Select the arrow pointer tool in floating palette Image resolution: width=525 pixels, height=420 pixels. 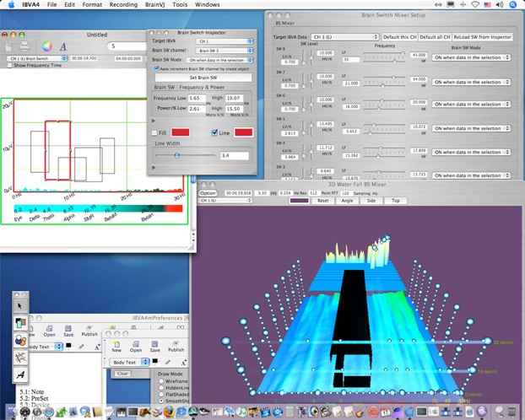coord(21,305)
